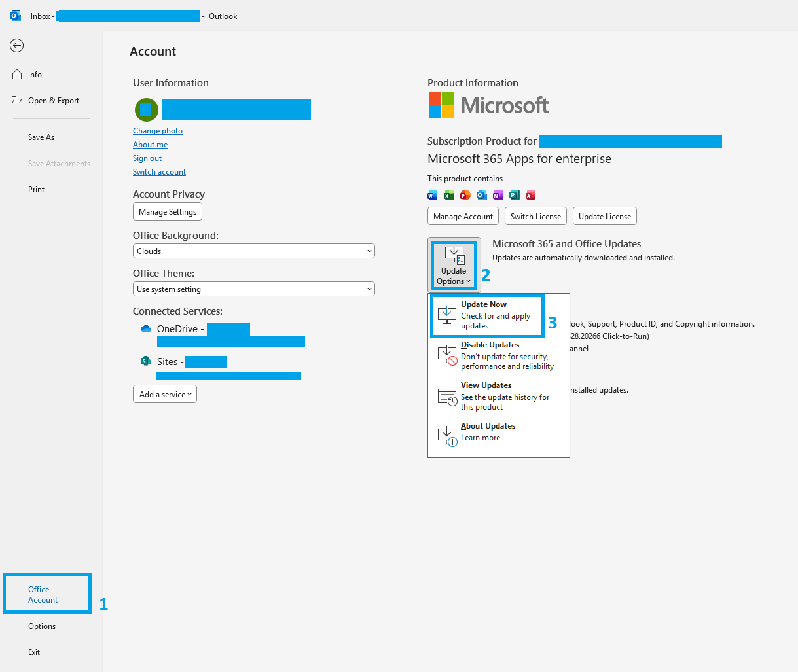
Task: Expand the Add a service dropdown
Action: pyautogui.click(x=165, y=395)
